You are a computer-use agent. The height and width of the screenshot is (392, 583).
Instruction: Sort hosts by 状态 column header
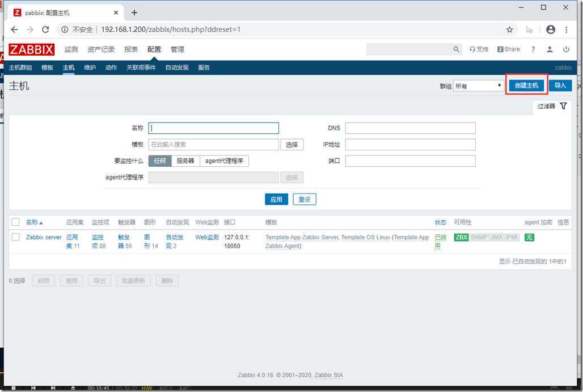[x=440, y=222]
